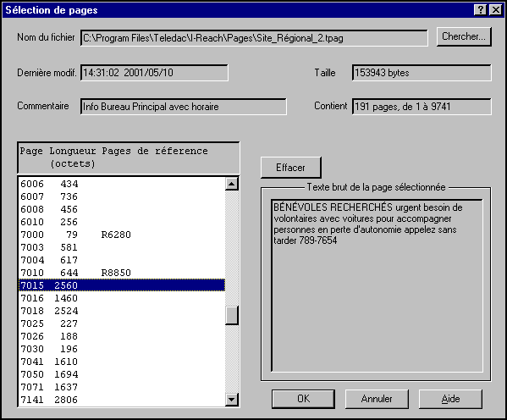
Task: Click the page list scroll up arrow
Action: [x=232, y=184]
